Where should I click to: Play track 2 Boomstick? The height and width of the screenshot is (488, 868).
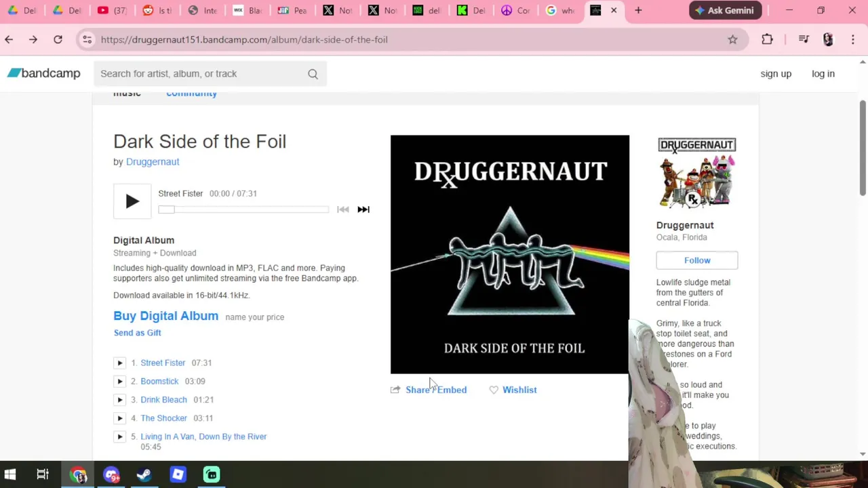[119, 381]
